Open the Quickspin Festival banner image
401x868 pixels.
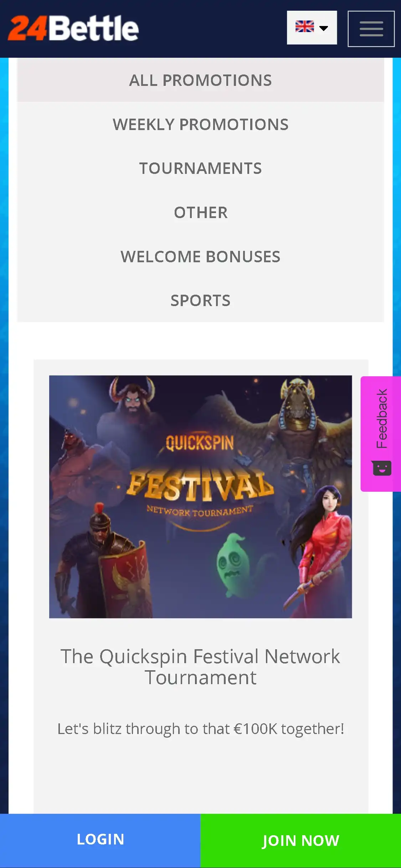tap(200, 497)
